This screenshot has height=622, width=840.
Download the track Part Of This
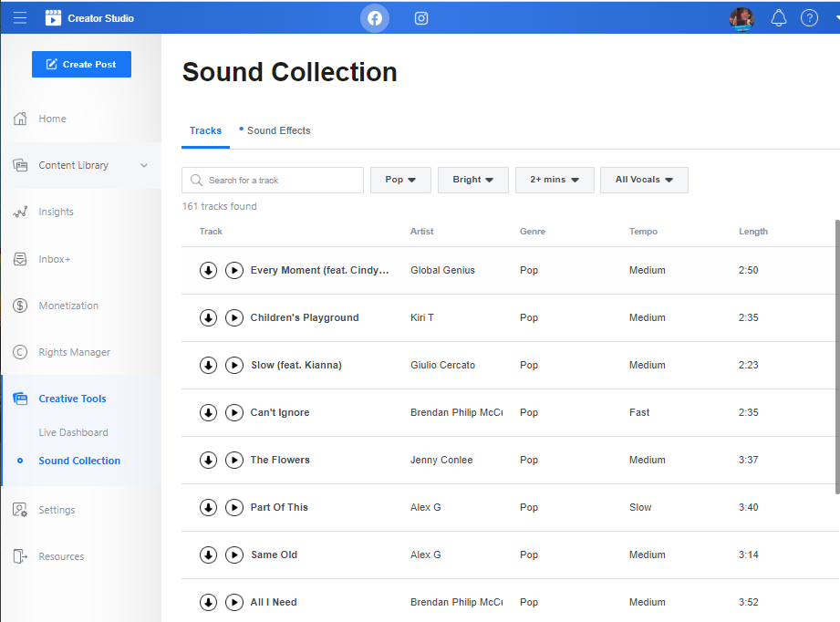[x=208, y=507]
